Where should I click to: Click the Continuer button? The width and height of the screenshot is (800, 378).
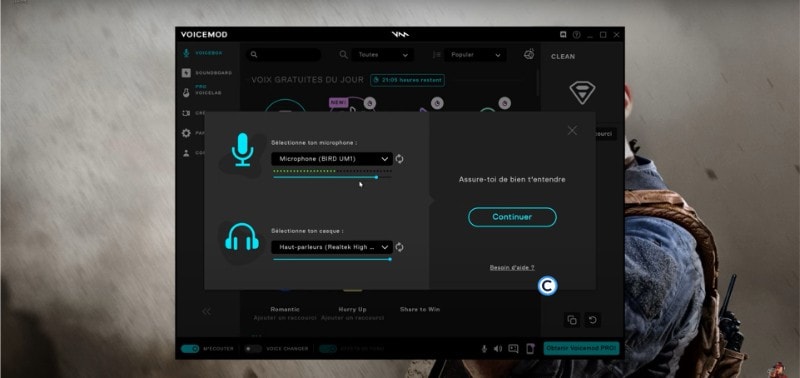(512, 217)
